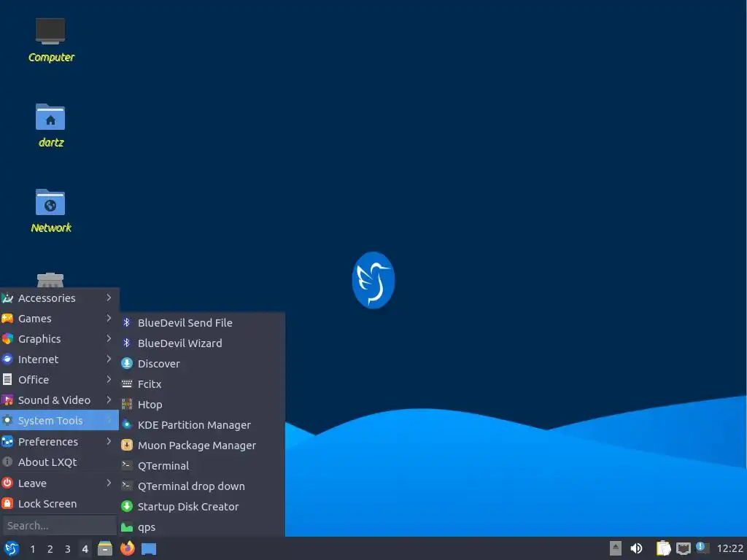Open About LXQt from the menu

[60, 462]
